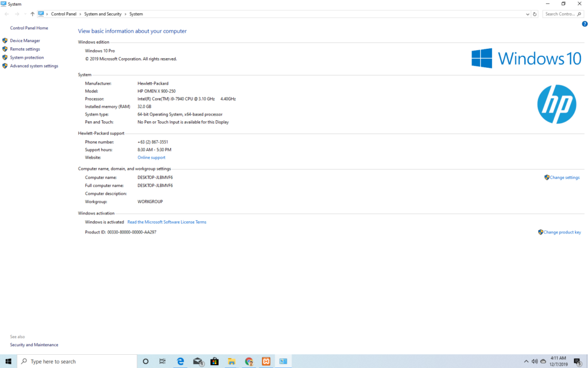
Task: Refresh the Control Panel page
Action: tap(535, 14)
